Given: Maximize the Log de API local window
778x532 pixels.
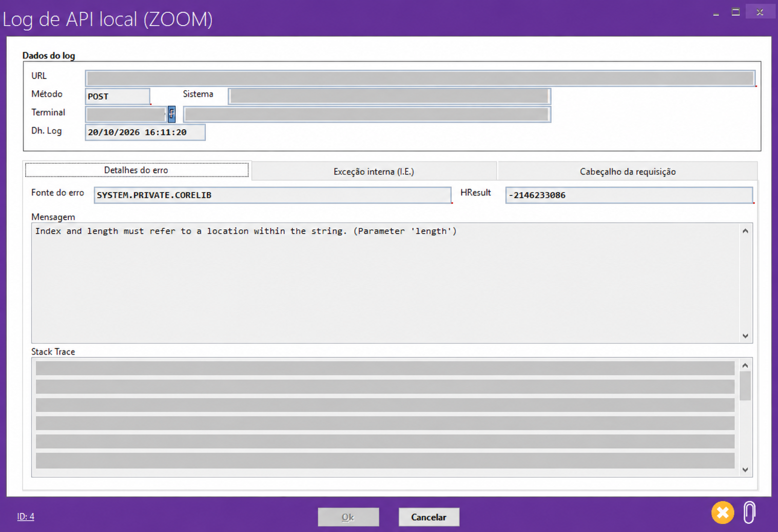Looking at the screenshot, I should pos(735,12).
